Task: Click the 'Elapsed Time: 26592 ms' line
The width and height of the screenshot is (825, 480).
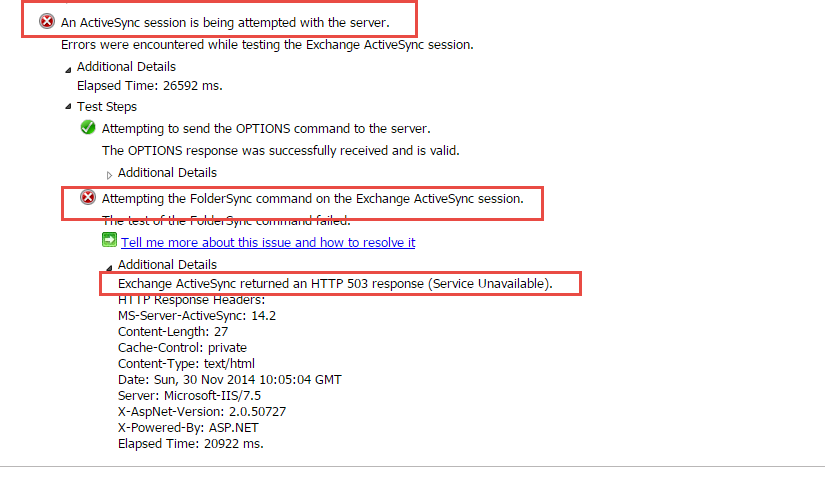Action: pos(150,86)
